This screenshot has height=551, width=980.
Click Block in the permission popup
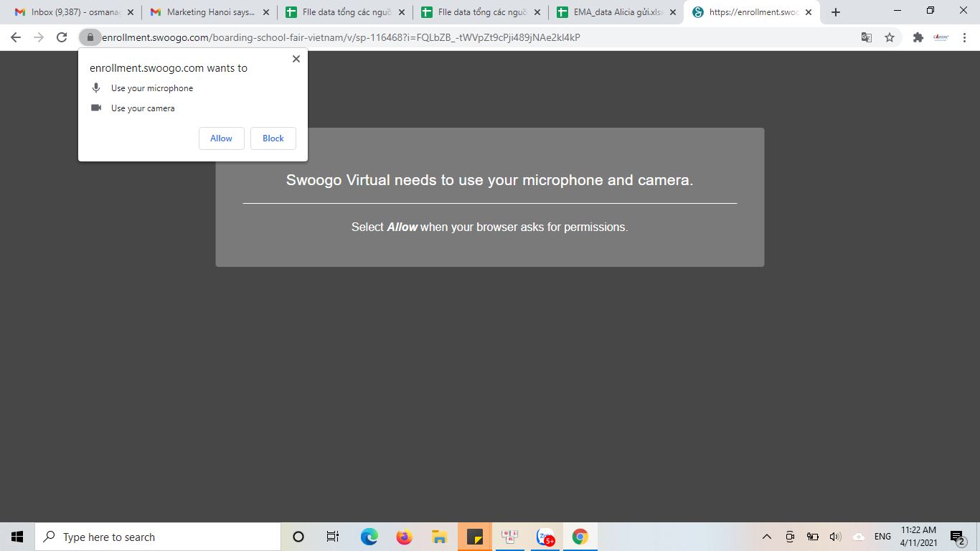[x=273, y=138]
